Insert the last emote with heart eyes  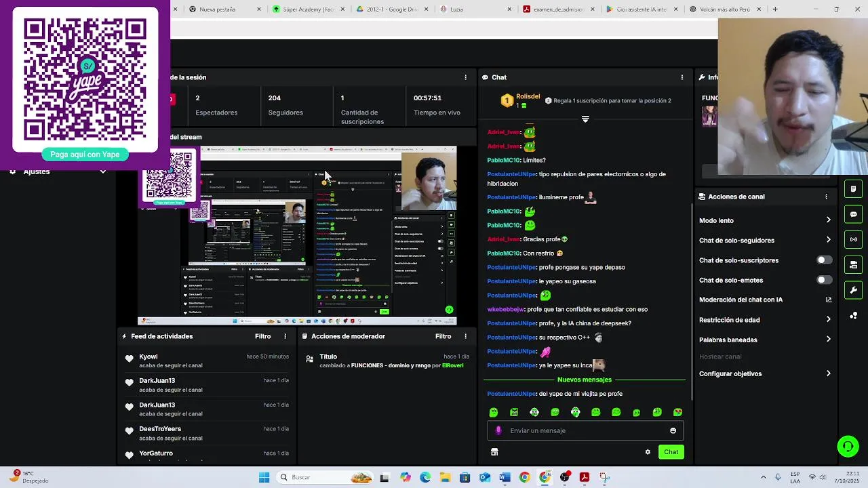click(x=677, y=412)
